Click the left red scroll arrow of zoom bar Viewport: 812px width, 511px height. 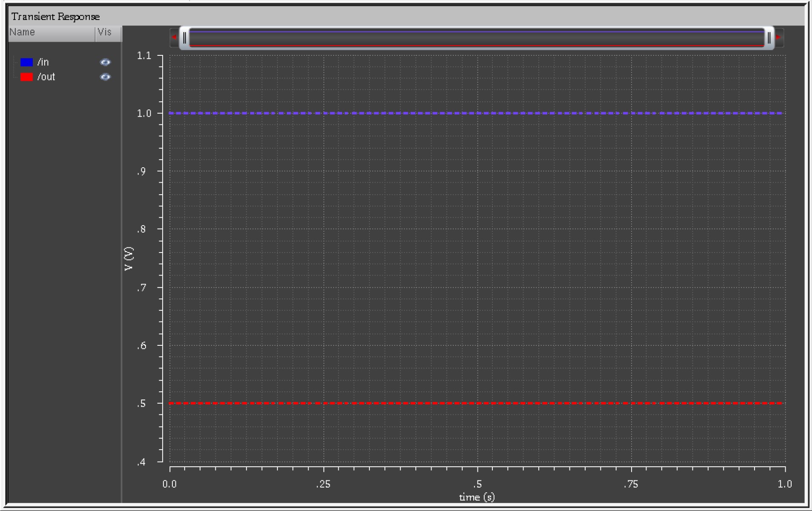[174, 37]
